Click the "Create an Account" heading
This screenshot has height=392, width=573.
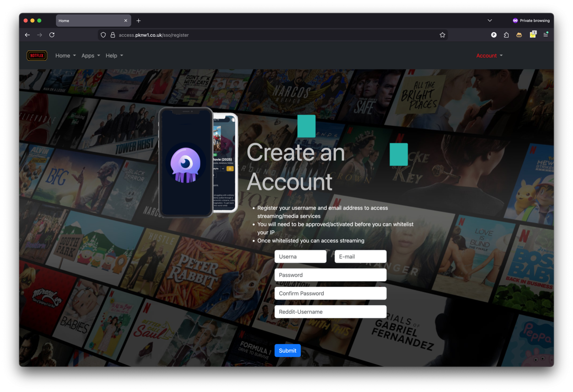click(296, 167)
